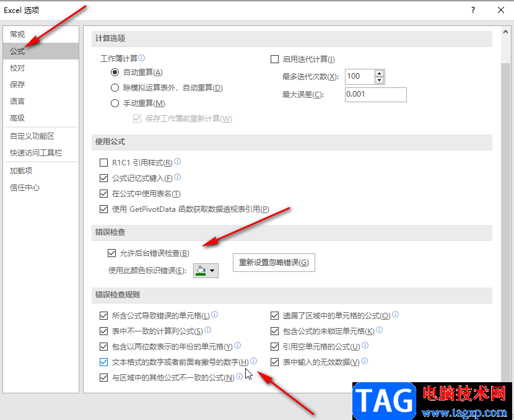Toggle 使用 GetPivotData 函数 checkbox
Image resolution: width=514 pixels, height=420 pixels.
tap(103, 209)
